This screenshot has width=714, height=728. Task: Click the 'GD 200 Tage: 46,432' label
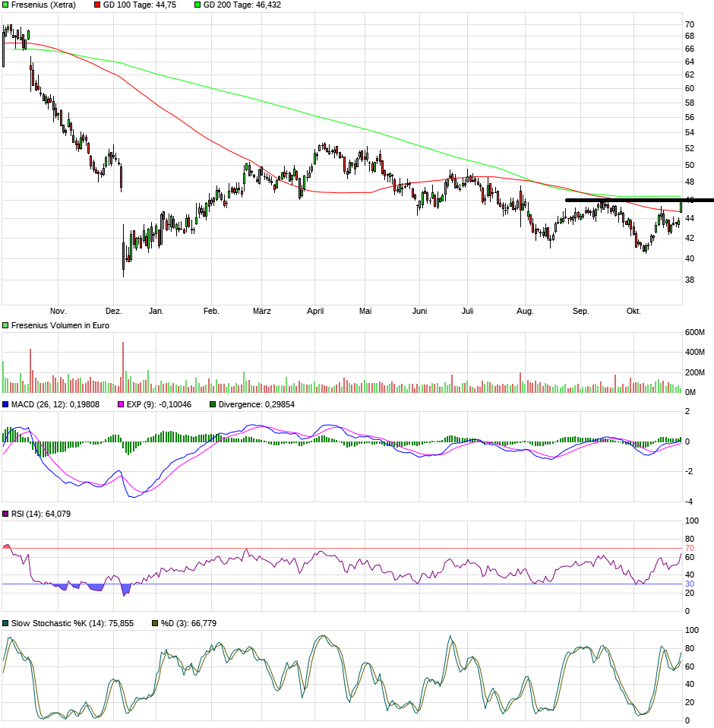(x=242, y=5)
